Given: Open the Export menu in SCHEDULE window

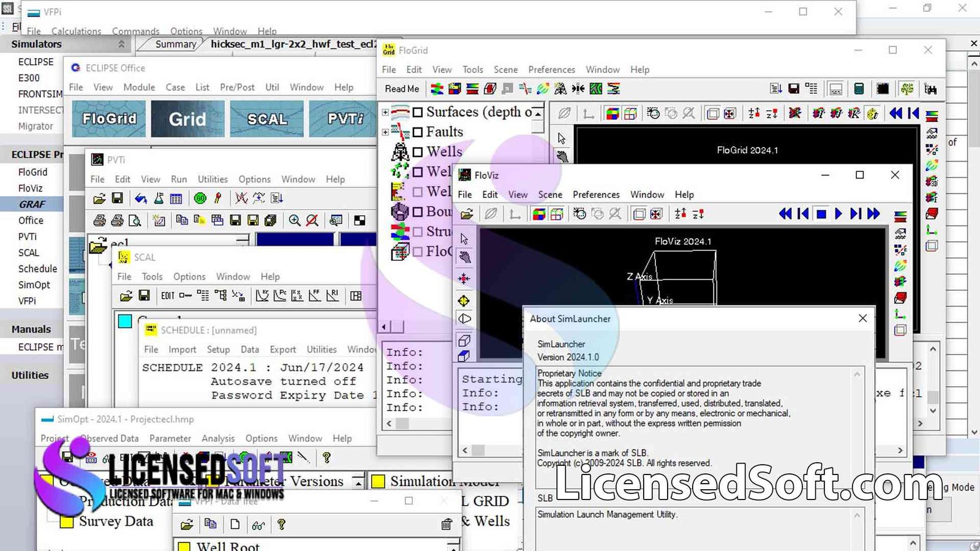Looking at the screenshot, I should (282, 350).
